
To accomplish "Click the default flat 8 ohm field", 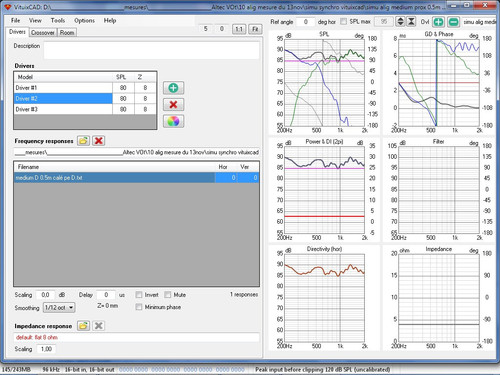I will coord(137,337).
